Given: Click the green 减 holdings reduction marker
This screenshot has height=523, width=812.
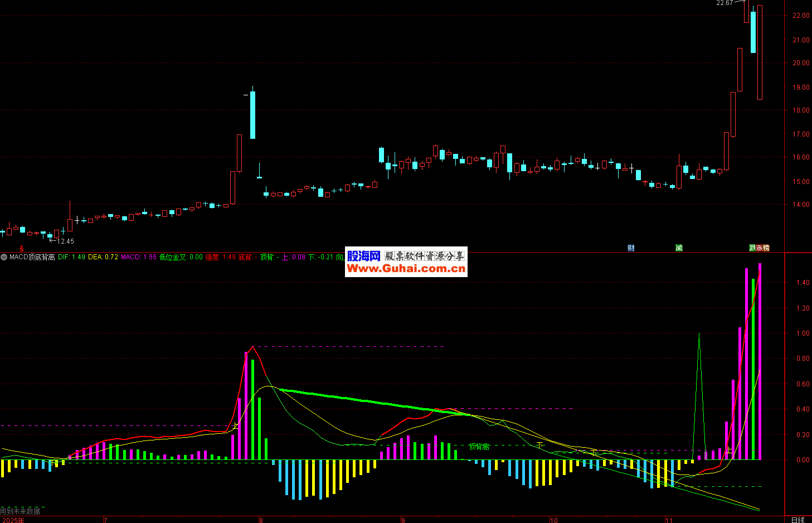Looking at the screenshot, I should 679,248.
